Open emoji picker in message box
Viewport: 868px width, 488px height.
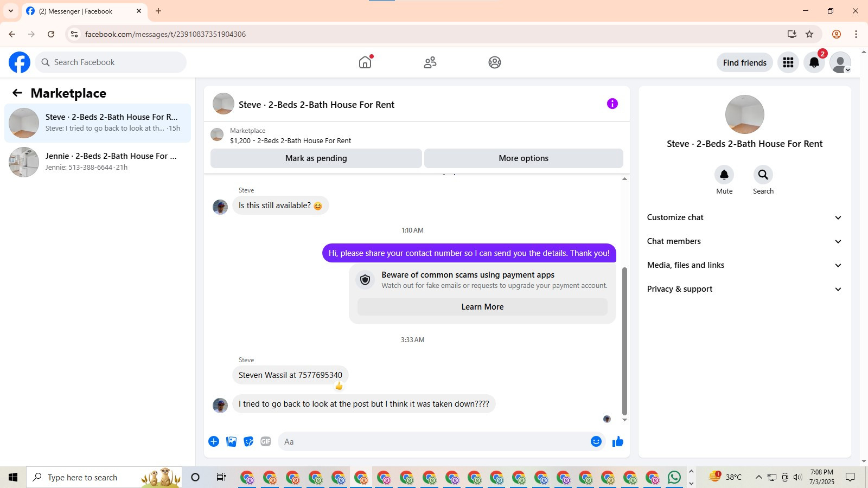596,441
